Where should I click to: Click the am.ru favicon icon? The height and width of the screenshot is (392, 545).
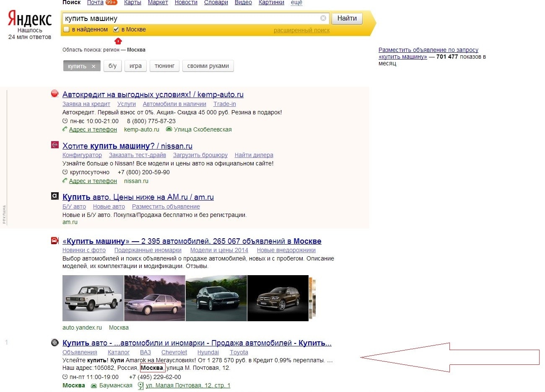(x=54, y=196)
